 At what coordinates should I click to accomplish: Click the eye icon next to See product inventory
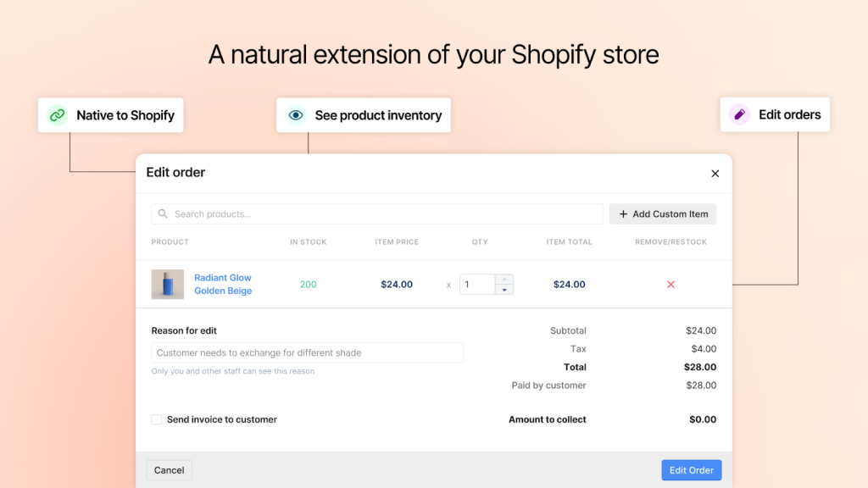(295, 114)
